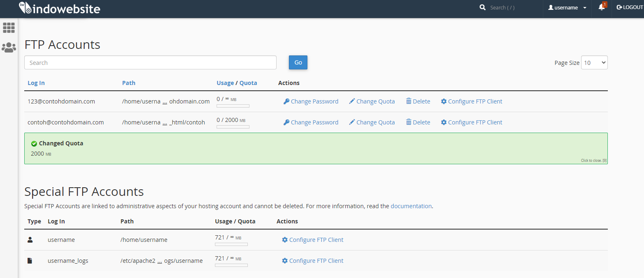644x278 pixels.
Task: Open the Page Size dropdown
Action: (x=594, y=63)
